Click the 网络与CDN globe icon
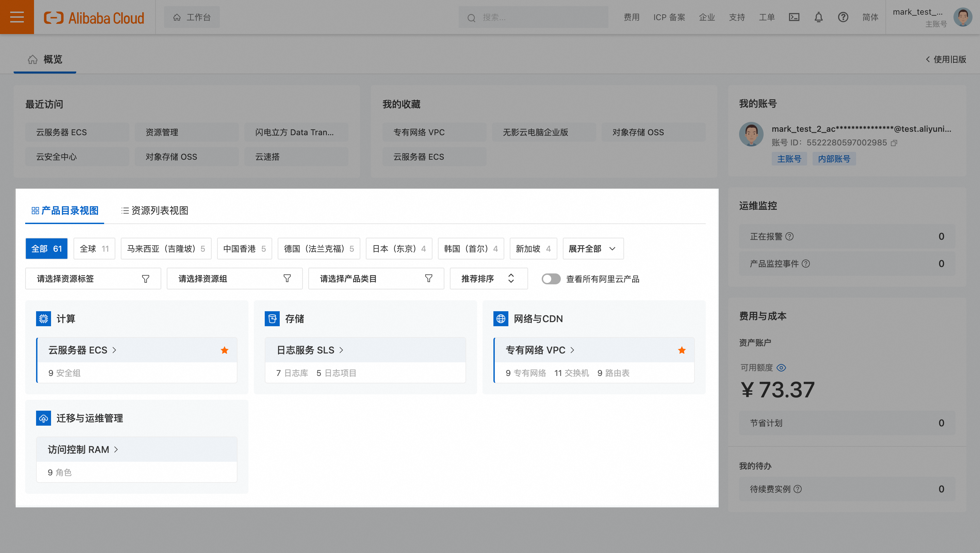 point(501,319)
